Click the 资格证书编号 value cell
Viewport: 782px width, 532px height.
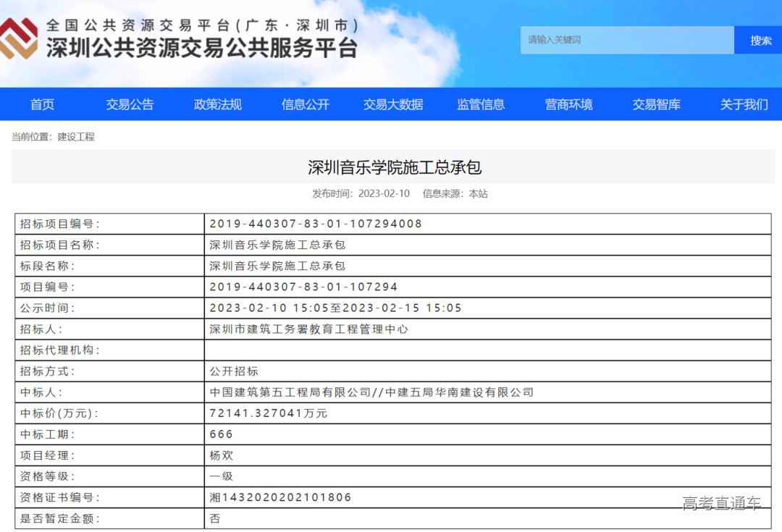pos(278,497)
